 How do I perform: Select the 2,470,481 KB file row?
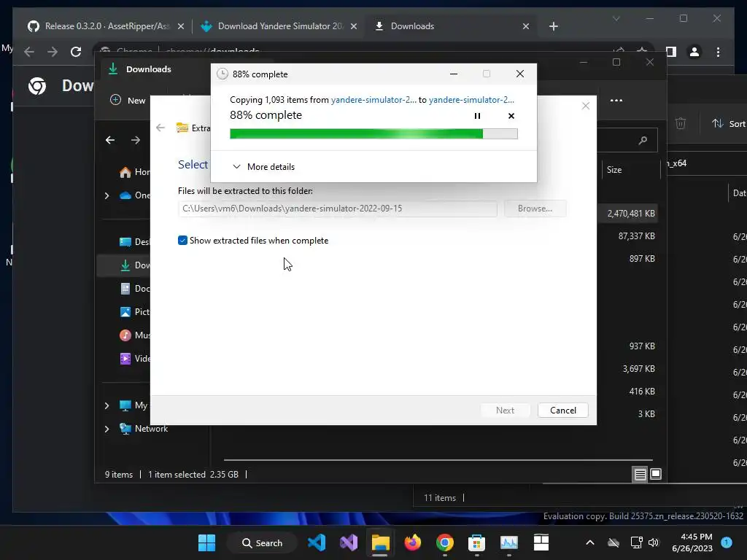pos(628,214)
